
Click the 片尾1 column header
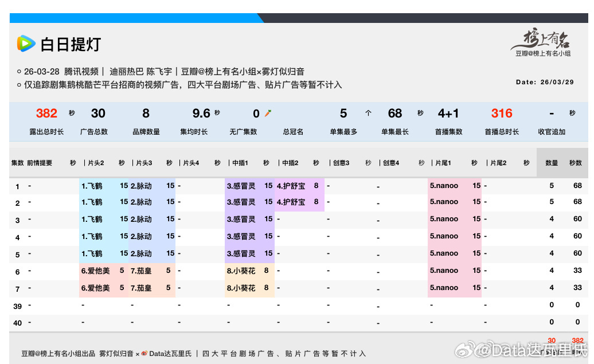(443, 163)
